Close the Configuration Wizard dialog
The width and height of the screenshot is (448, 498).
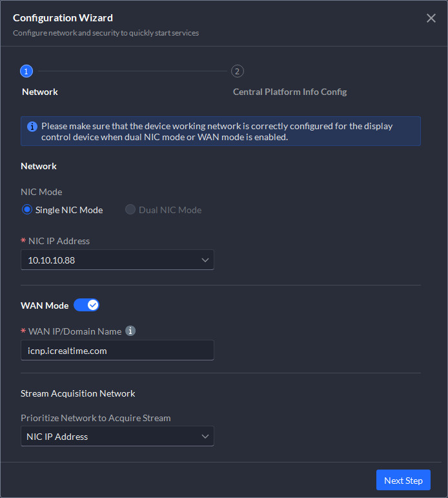click(431, 18)
